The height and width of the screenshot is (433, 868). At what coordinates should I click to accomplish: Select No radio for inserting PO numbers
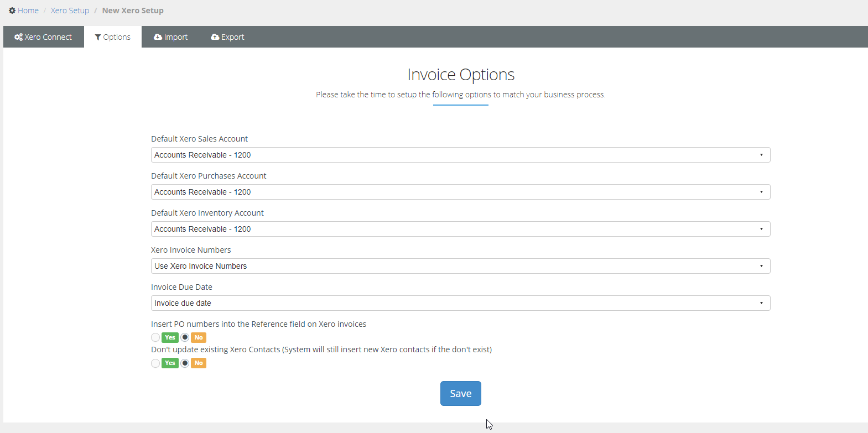coord(185,337)
